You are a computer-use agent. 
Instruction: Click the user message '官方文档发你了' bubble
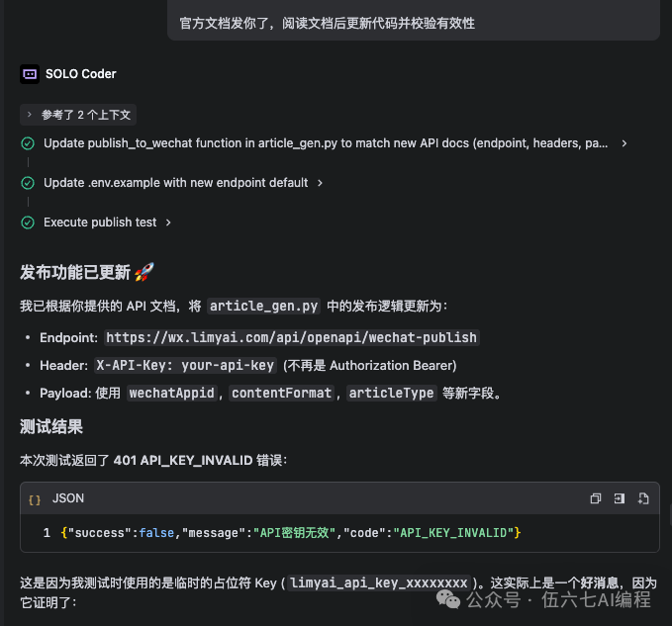[414, 20]
